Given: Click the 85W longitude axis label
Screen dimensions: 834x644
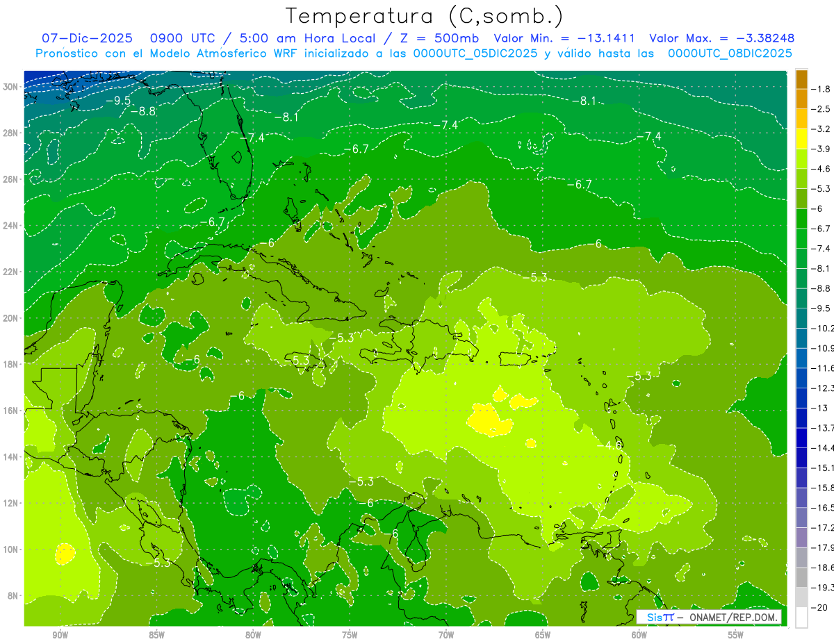Looking at the screenshot, I should click(x=157, y=635).
